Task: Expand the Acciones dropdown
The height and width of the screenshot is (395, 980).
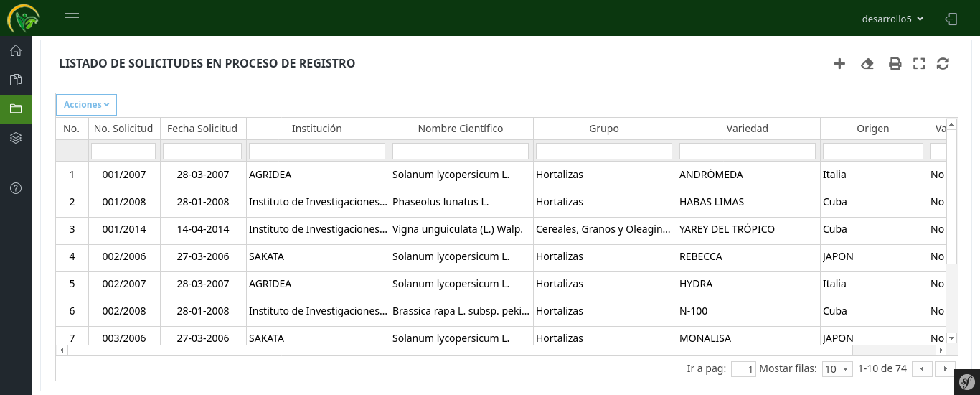Action: pyautogui.click(x=86, y=105)
